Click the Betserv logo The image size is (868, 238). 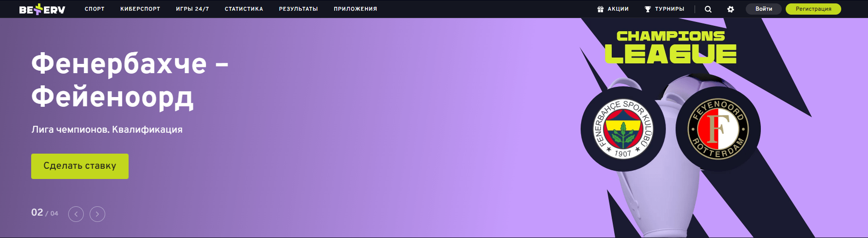pyautogui.click(x=42, y=9)
